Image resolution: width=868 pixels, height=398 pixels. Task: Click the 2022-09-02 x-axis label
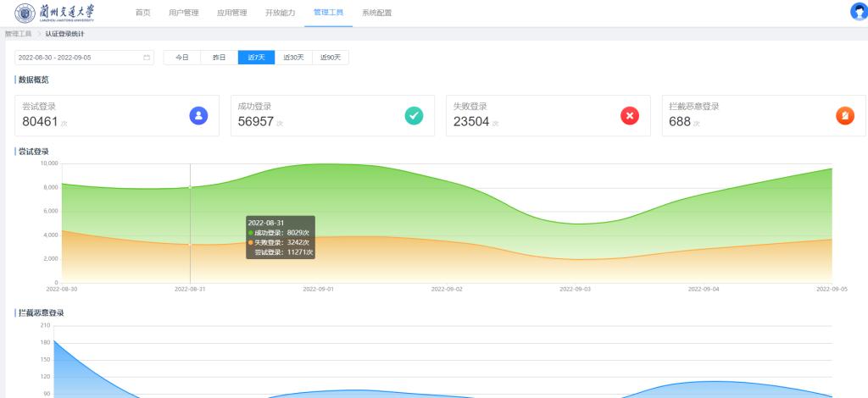pyautogui.click(x=447, y=289)
